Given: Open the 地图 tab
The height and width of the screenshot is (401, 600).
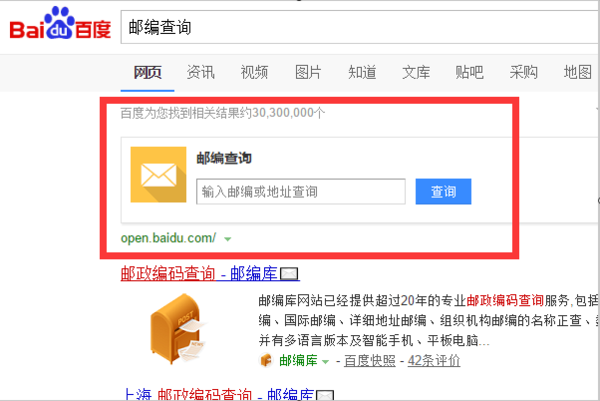Looking at the screenshot, I should pos(577,72).
